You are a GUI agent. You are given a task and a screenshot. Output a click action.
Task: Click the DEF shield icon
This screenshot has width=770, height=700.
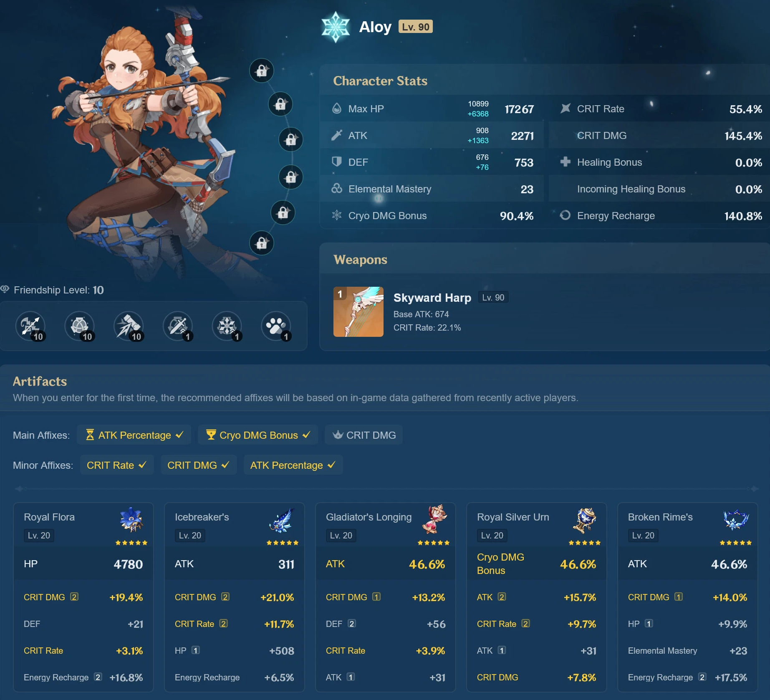pyautogui.click(x=336, y=162)
